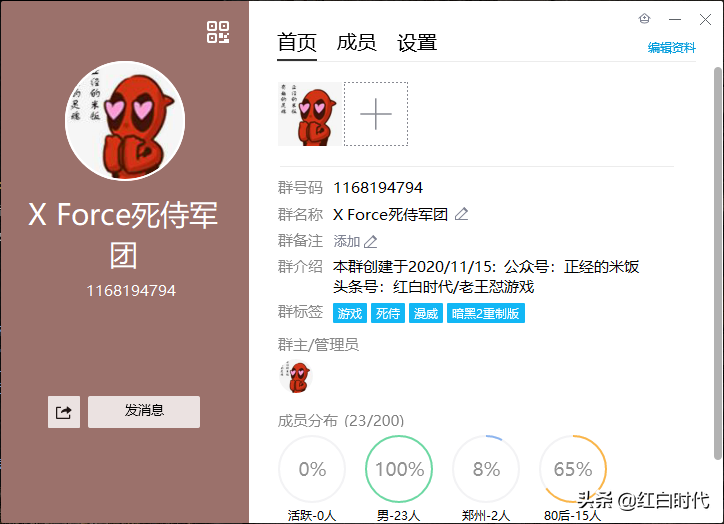The width and height of the screenshot is (724, 524).
Task: Click the 男-23人 label
Action: click(x=398, y=515)
